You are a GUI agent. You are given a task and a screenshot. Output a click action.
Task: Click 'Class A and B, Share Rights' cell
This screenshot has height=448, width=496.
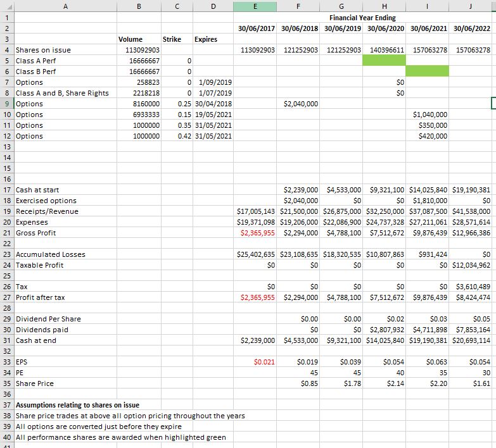pyautogui.click(x=65, y=93)
